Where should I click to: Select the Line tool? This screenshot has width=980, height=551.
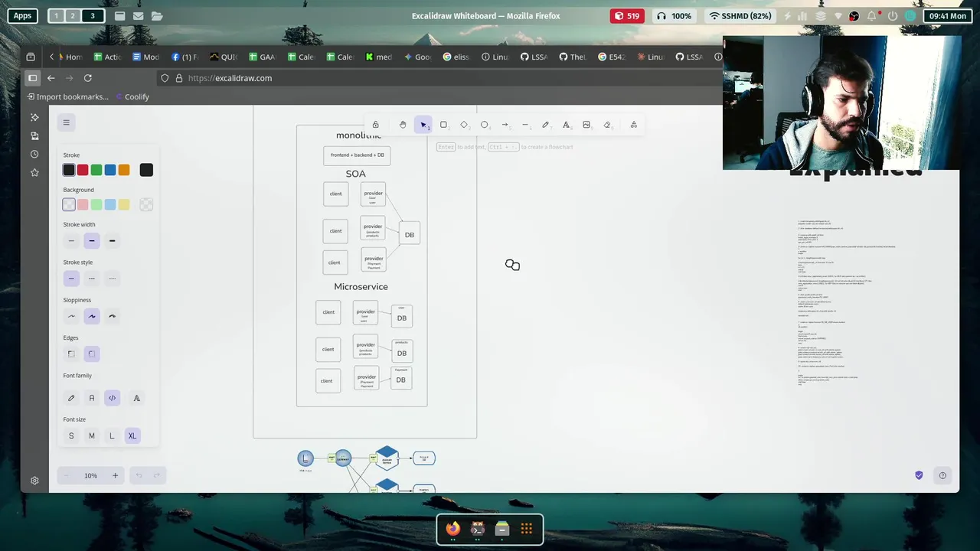tap(525, 125)
